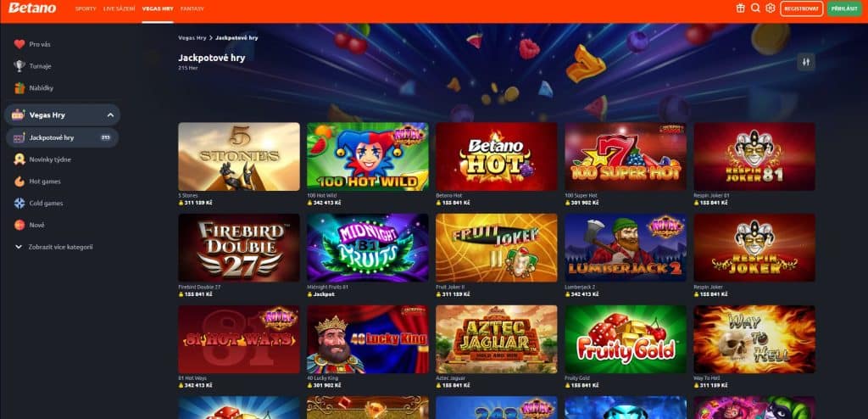Go to the Fantasy tab

click(x=192, y=8)
